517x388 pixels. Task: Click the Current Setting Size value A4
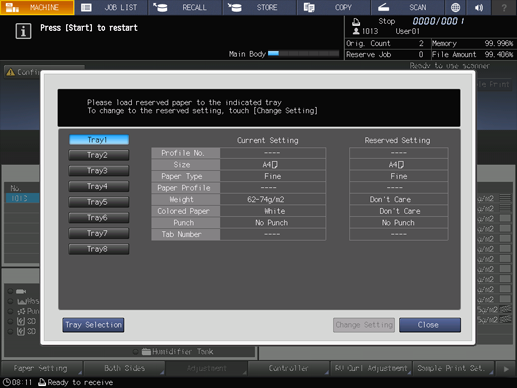(x=273, y=165)
